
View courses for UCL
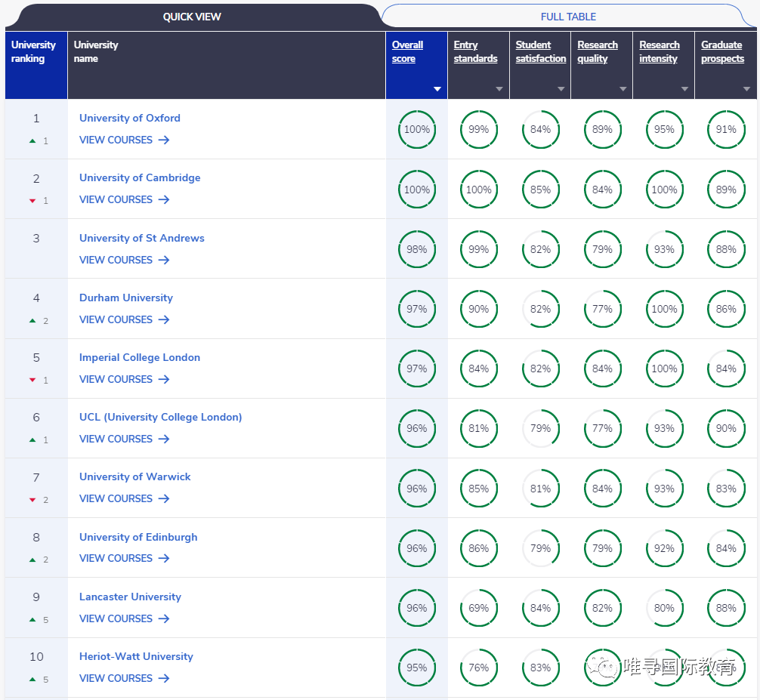124,439
